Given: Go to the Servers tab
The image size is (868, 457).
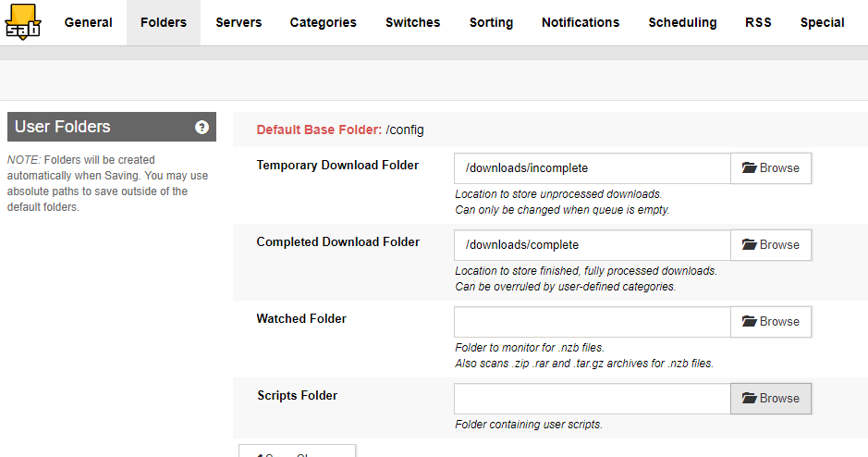Looking at the screenshot, I should 238,23.
